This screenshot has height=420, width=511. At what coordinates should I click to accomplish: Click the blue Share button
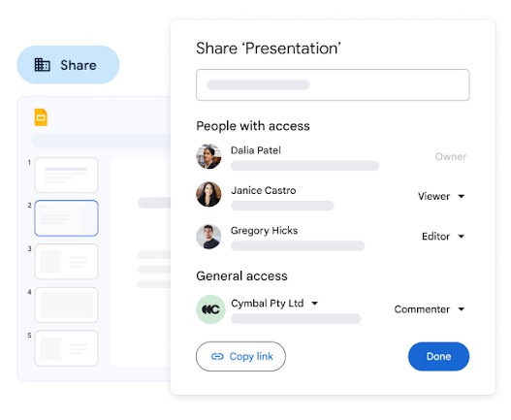68,65
